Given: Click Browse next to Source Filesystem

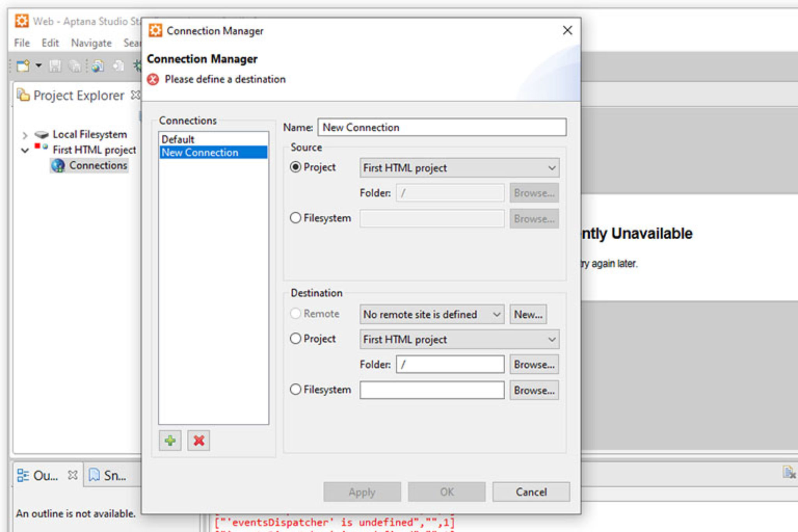Looking at the screenshot, I should click(534, 219).
